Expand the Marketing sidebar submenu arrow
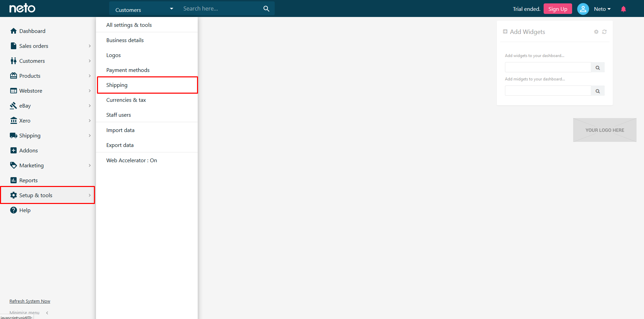 90,166
